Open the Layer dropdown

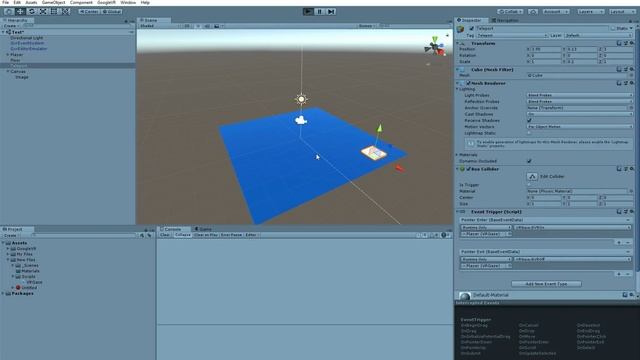(598, 36)
